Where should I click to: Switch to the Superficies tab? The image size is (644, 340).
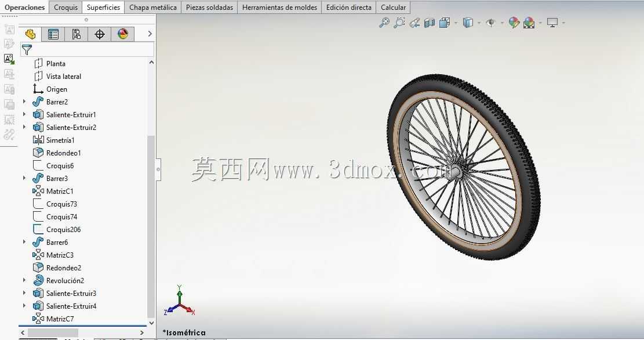point(103,8)
